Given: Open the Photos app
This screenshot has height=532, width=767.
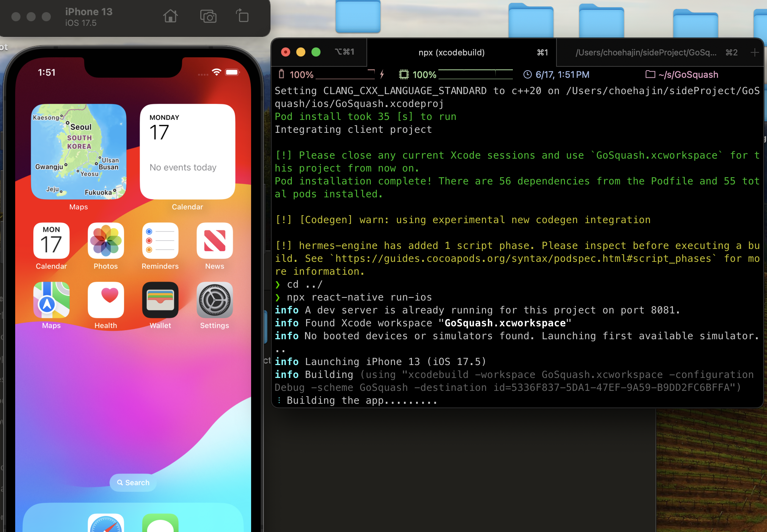Looking at the screenshot, I should point(106,241).
